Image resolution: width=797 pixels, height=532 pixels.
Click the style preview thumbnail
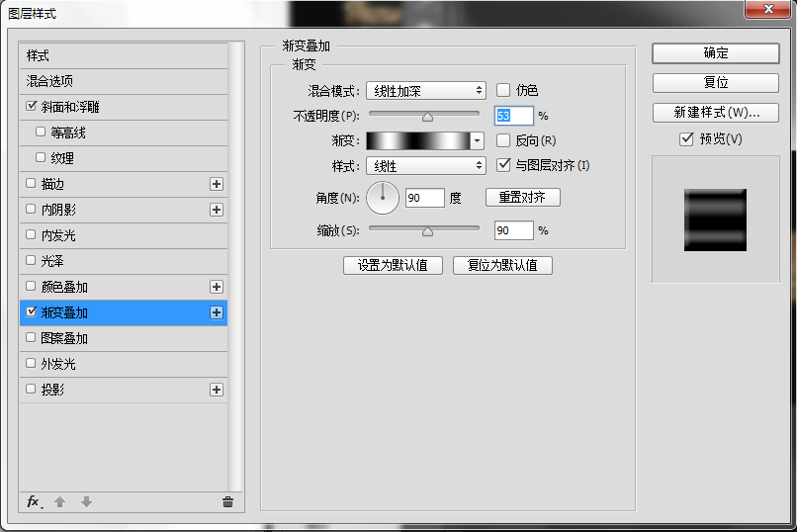click(x=715, y=220)
